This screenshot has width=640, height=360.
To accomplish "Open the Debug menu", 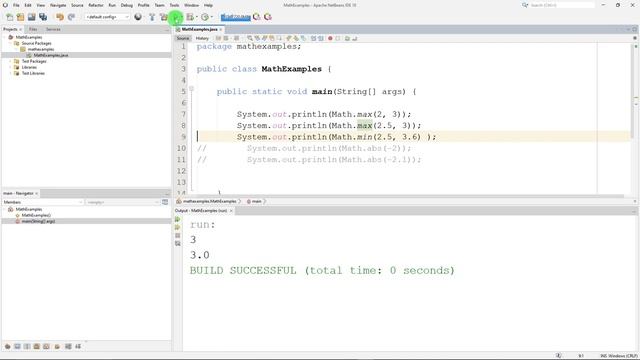I will pos(127,5).
